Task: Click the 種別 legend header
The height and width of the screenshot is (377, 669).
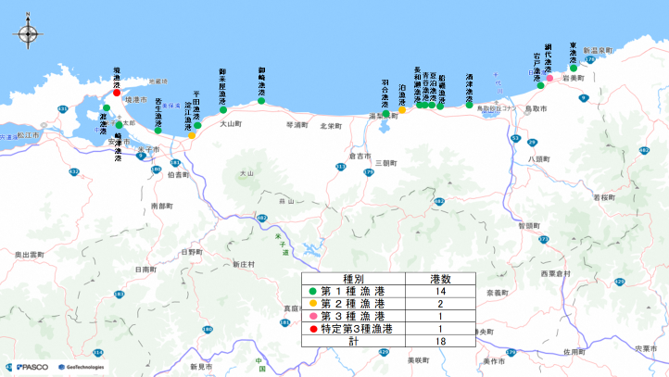Action: [x=353, y=279]
